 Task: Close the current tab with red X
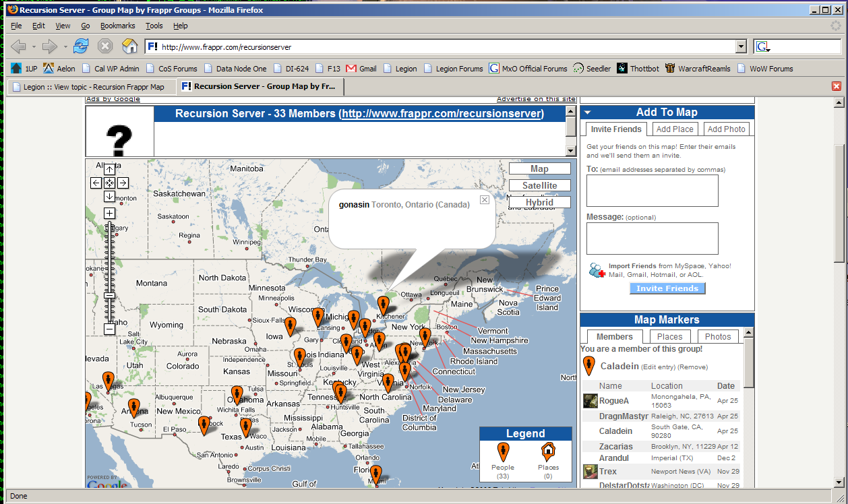point(837,86)
